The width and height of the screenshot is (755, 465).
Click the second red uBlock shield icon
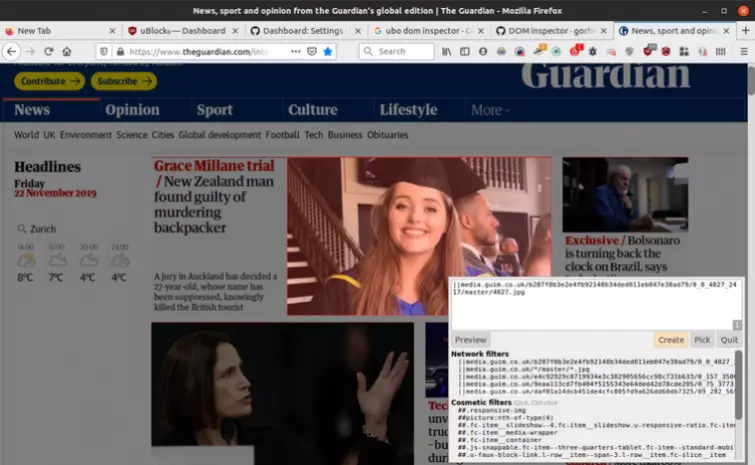666,52
